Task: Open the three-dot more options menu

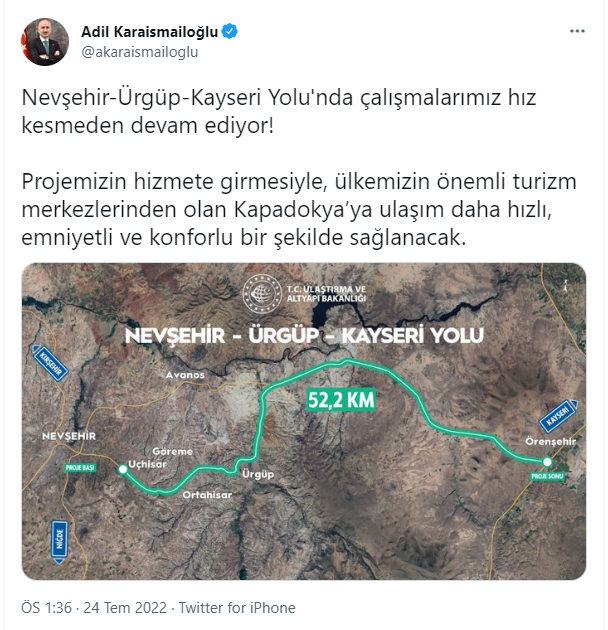Action: [x=577, y=31]
